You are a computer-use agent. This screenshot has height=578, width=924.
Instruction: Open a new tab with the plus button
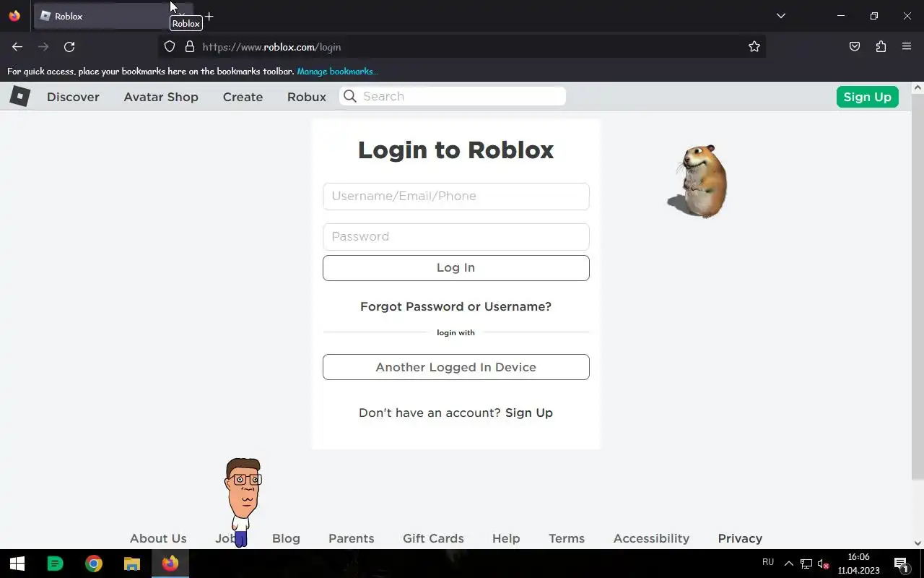(x=209, y=16)
